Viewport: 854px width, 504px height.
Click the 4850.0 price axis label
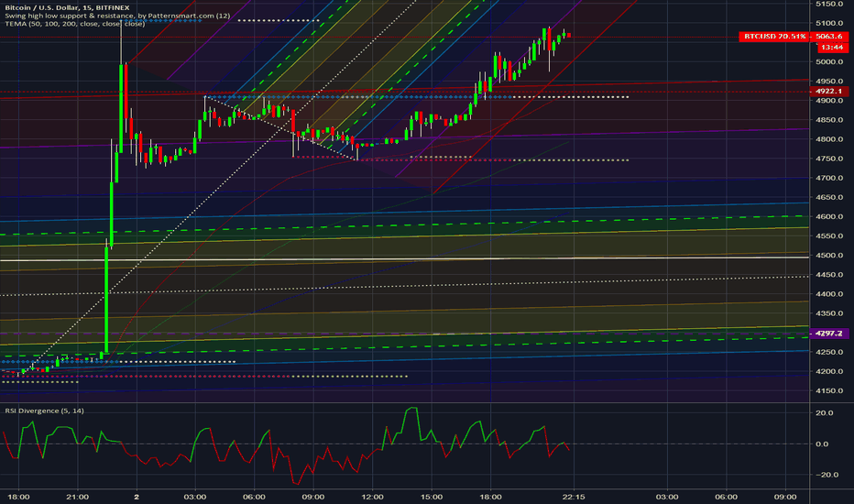[x=829, y=120]
